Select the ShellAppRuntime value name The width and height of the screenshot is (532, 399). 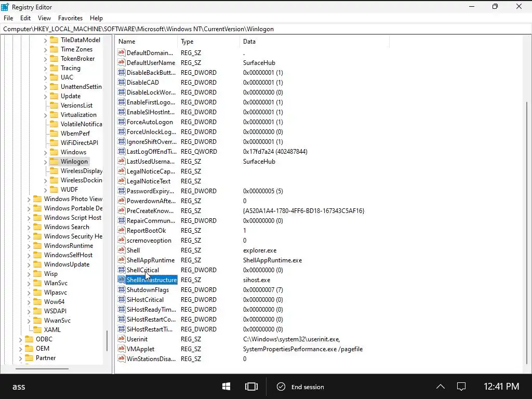tap(151, 260)
